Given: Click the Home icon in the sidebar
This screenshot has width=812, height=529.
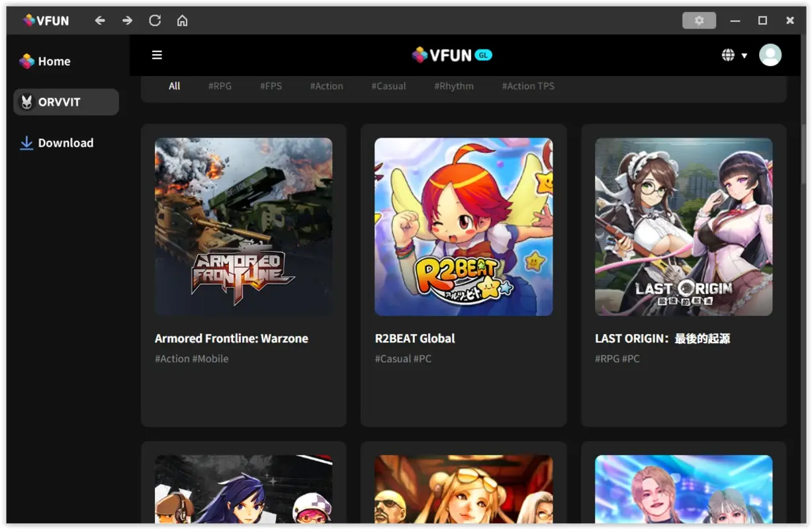Looking at the screenshot, I should tap(25, 60).
